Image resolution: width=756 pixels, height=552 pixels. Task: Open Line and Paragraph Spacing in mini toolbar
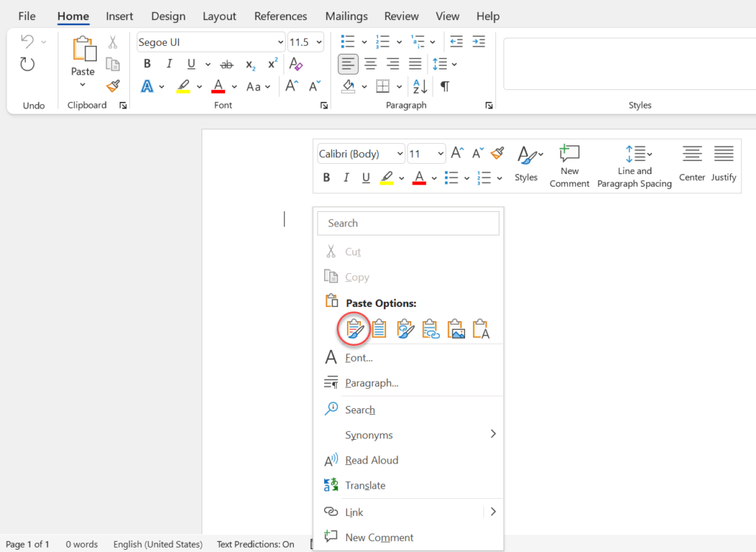click(x=634, y=166)
